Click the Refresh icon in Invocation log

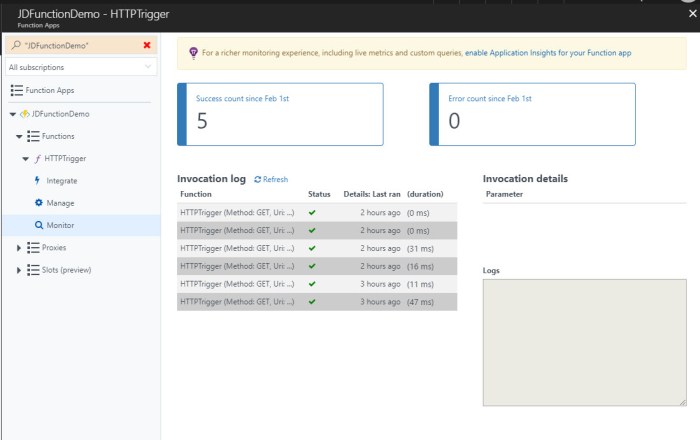pos(258,180)
